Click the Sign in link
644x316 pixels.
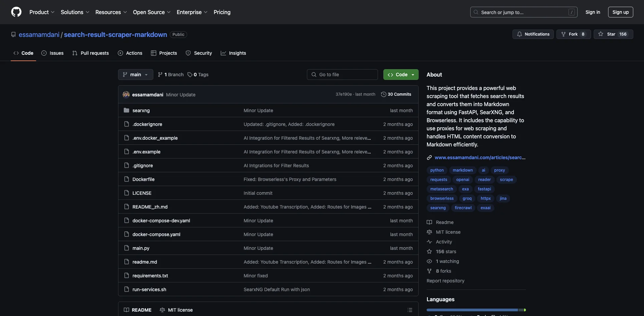coord(593,12)
